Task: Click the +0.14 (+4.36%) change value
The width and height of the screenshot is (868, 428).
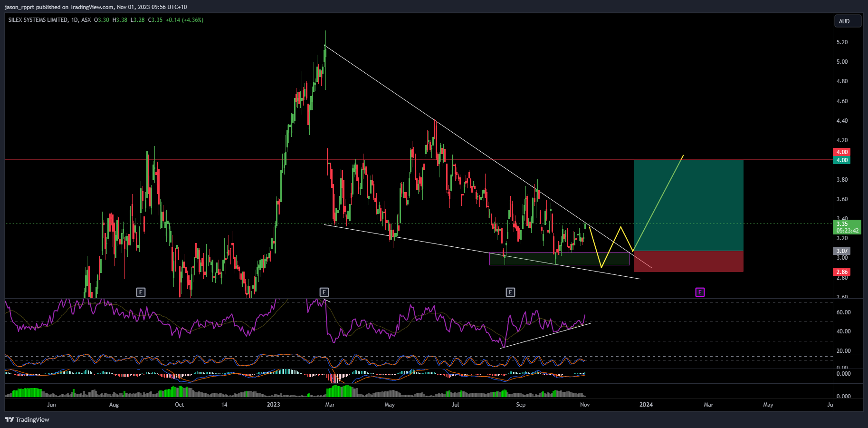Action: tap(184, 20)
